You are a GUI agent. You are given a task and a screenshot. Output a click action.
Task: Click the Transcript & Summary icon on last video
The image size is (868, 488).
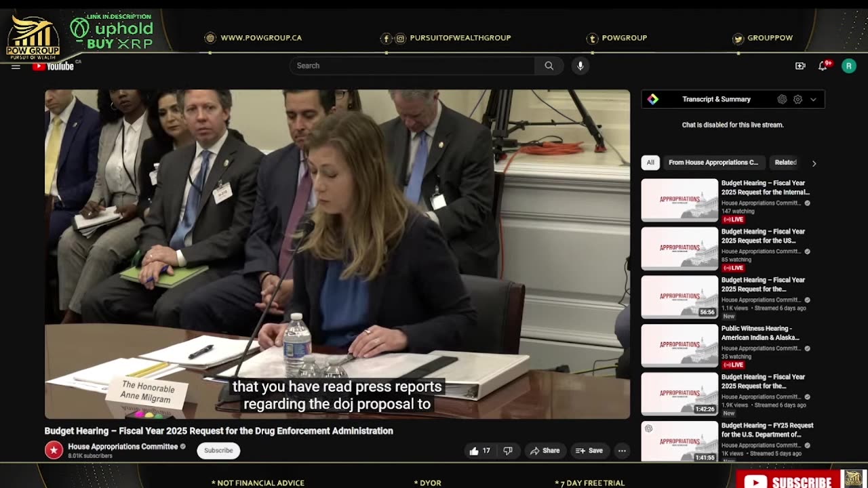click(648, 428)
